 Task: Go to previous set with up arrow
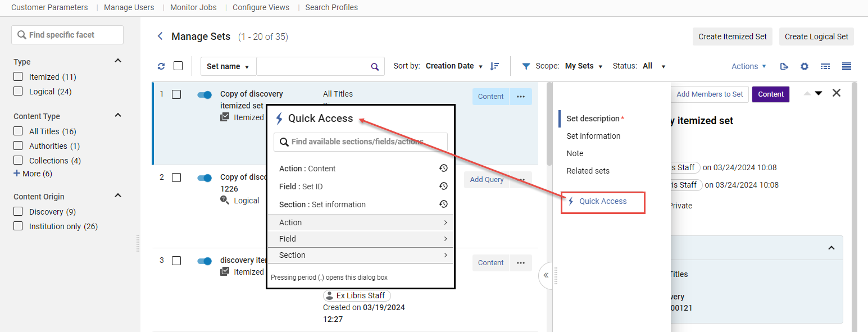[807, 93]
